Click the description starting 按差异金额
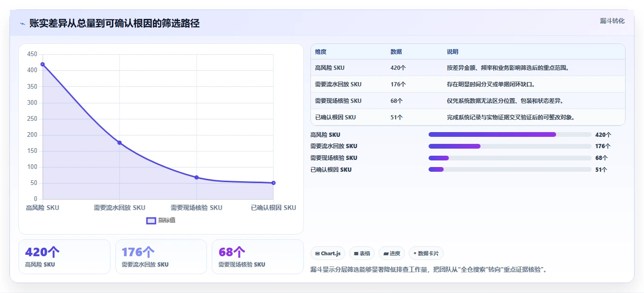 (x=508, y=68)
